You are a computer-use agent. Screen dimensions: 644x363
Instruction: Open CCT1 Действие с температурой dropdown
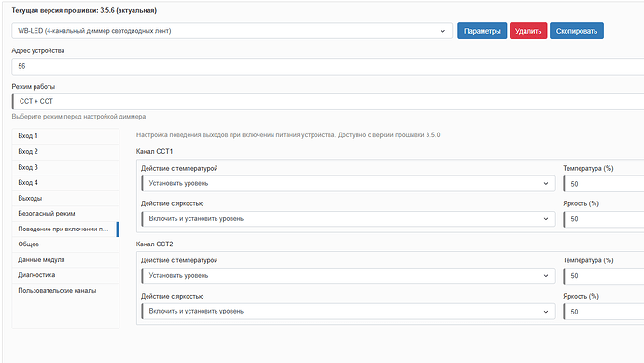348,184
